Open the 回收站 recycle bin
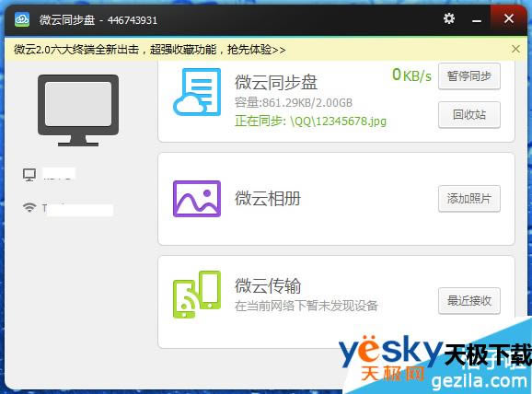 point(469,115)
